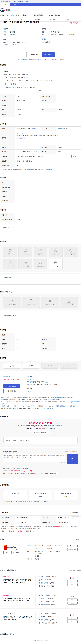Screen dimensions: 81x644
Task: Click the 자녀 학자금 지원 icon
Action: (71, 252)
